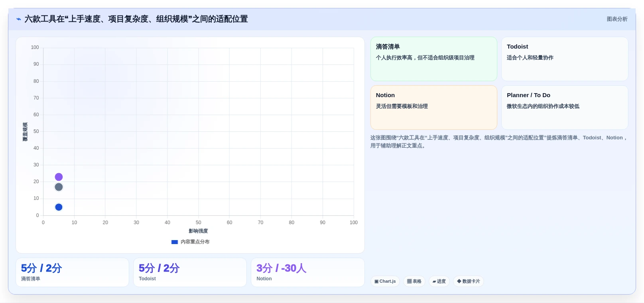Screen dimensions: 644x303
Task: Open the Notion orange card
Action: click(434, 108)
